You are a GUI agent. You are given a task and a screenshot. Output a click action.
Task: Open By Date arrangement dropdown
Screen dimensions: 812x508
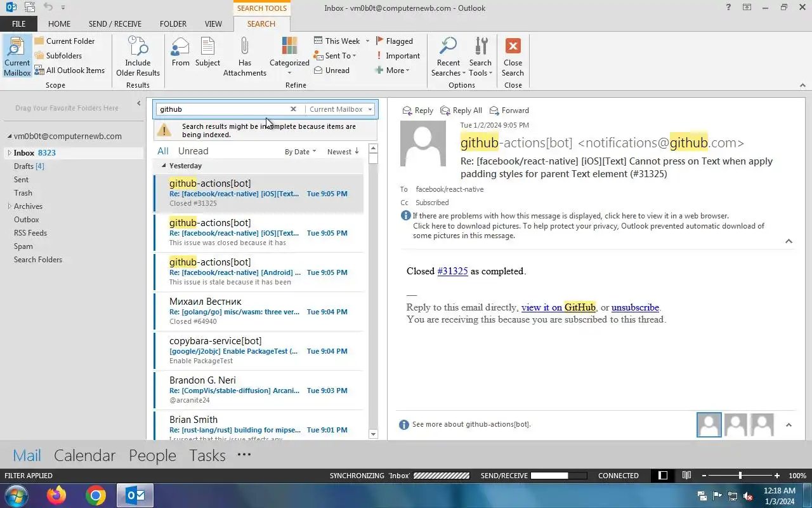click(x=300, y=152)
